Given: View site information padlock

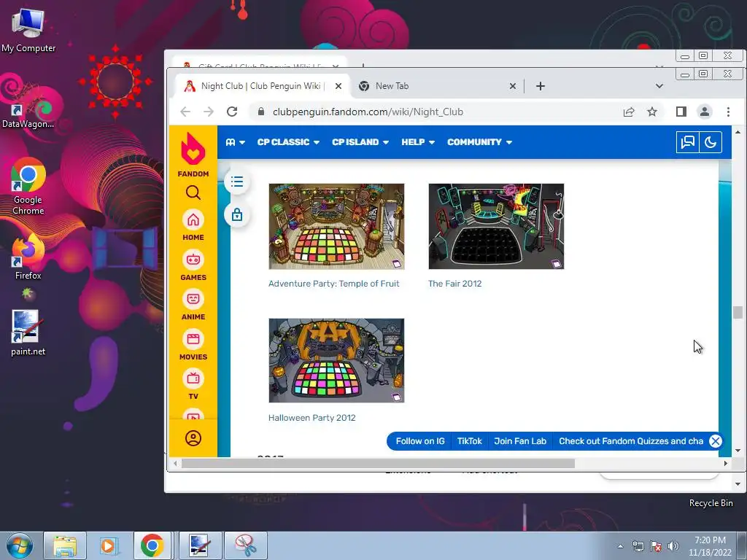Looking at the screenshot, I should tap(260, 112).
